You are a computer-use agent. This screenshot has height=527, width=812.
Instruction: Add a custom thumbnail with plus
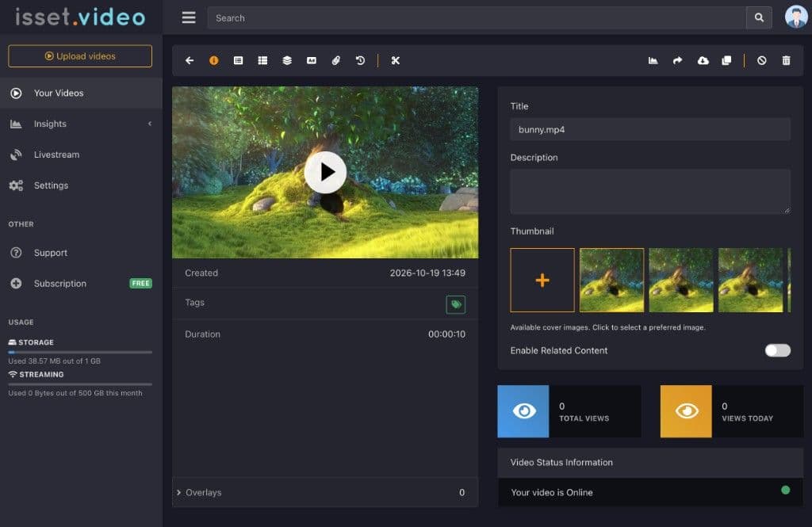pyautogui.click(x=542, y=280)
